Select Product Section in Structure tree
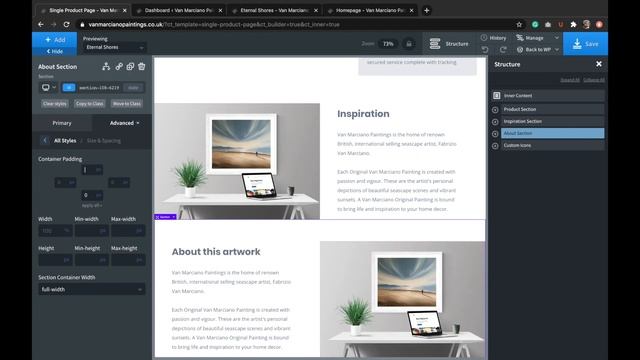Screen dimensions: 640x360 (x=553, y=109)
